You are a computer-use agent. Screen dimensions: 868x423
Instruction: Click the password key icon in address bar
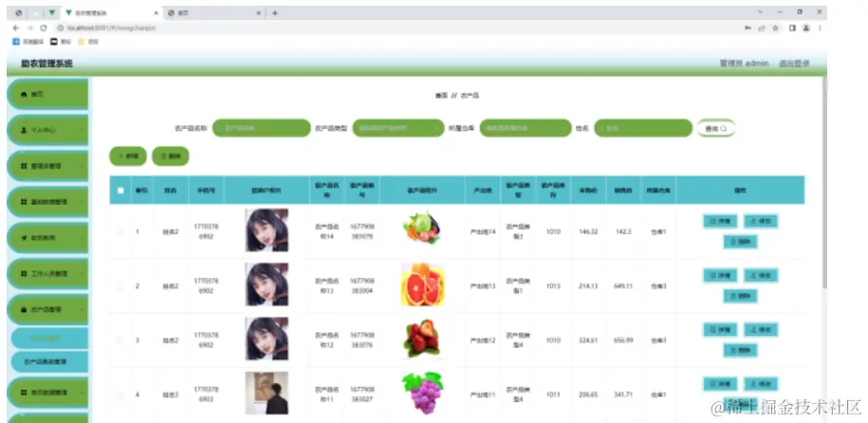pyautogui.click(x=748, y=28)
